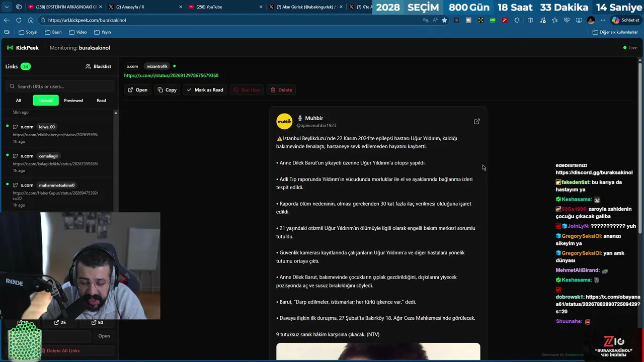Copy the link with the Copy button
This screenshot has height=362, width=644.
click(x=167, y=90)
